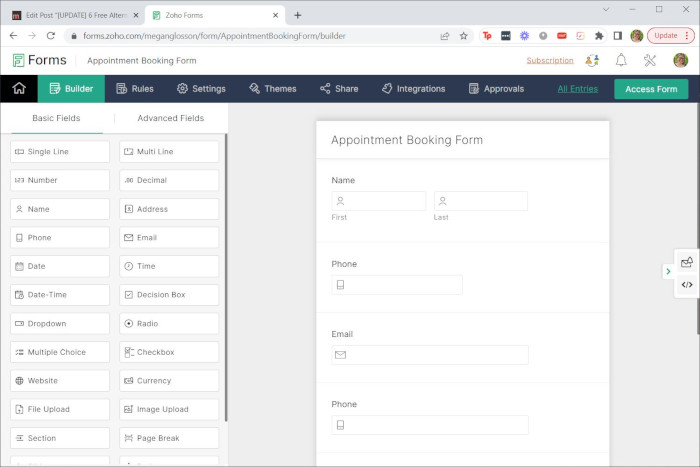Click the Email input in form preview
This screenshot has height=467, width=700.
click(430, 355)
